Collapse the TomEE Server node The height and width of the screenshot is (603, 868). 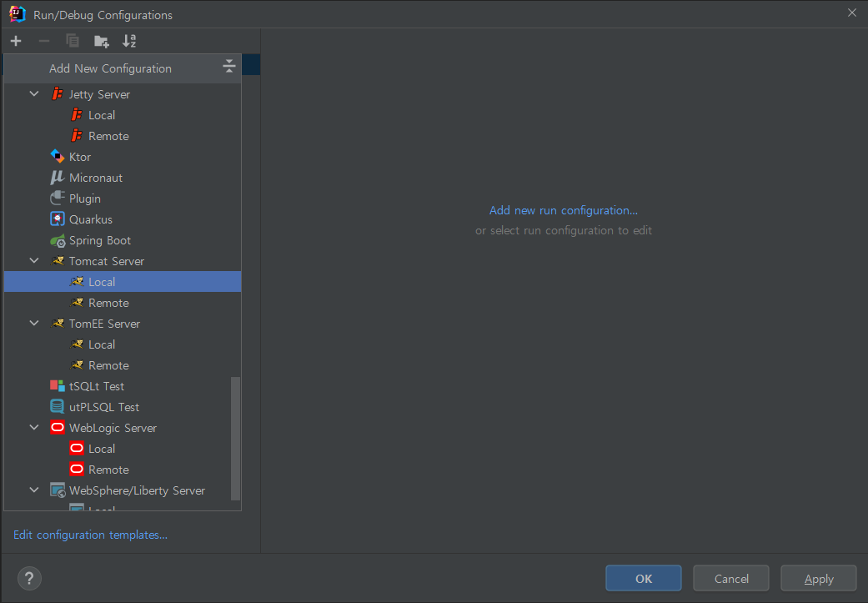pos(34,324)
